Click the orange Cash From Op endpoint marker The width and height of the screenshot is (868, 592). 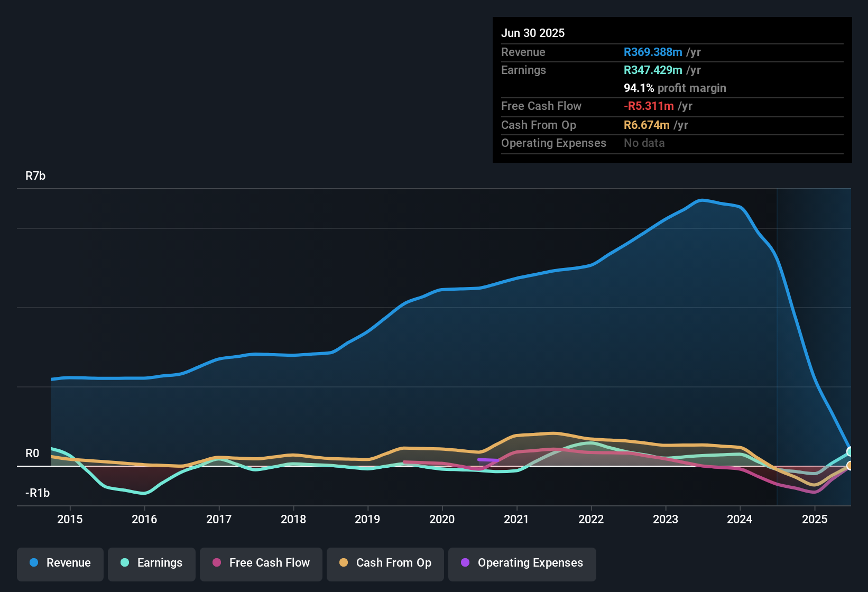pos(850,466)
